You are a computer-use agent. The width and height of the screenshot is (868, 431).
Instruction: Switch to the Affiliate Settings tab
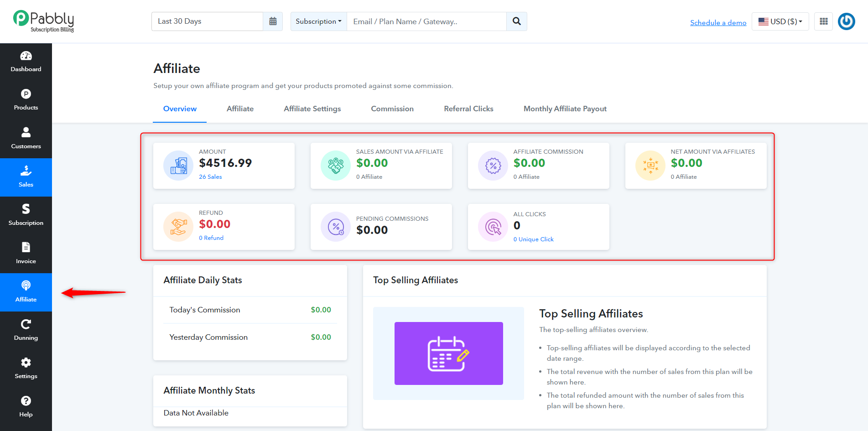(312, 109)
